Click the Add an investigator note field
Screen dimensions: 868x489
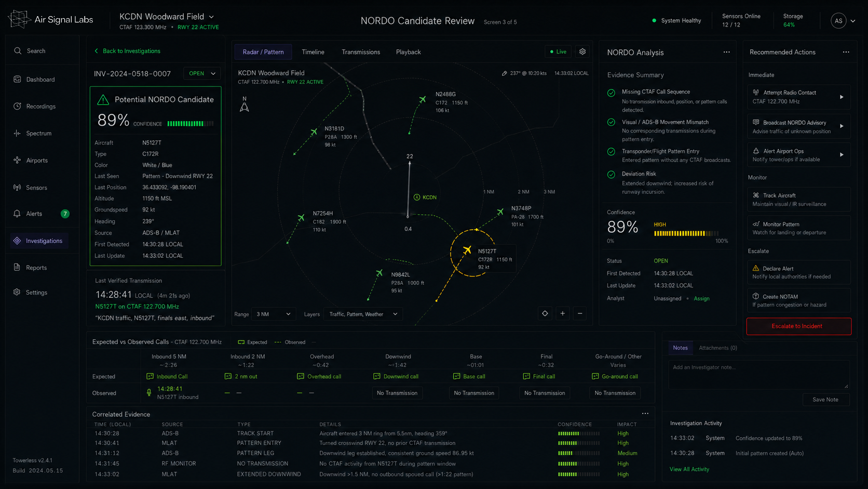click(759, 375)
